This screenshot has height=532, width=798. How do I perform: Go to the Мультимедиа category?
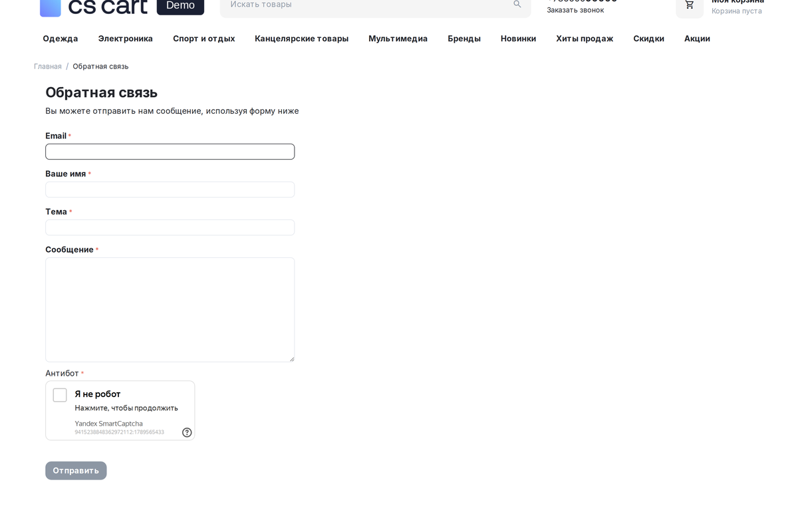tap(398, 39)
